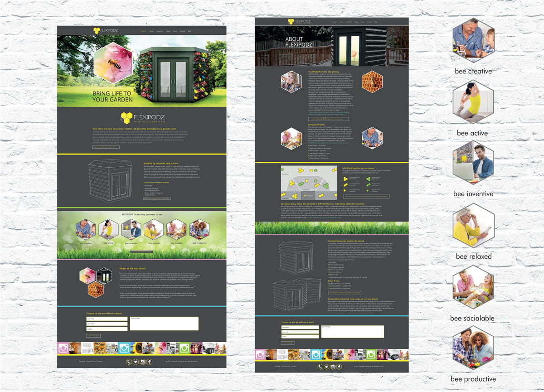Go to 'home' in the about page navigation
This screenshot has width=544, height=392.
(x=334, y=22)
